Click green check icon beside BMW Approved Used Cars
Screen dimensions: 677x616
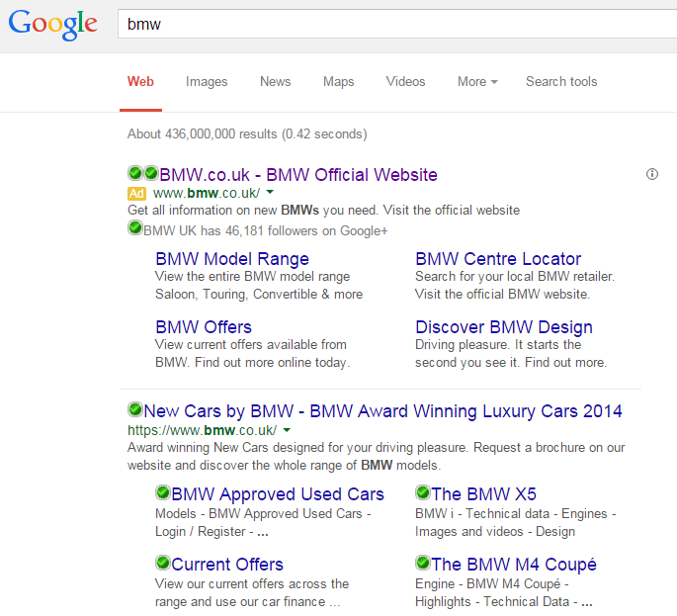(163, 492)
